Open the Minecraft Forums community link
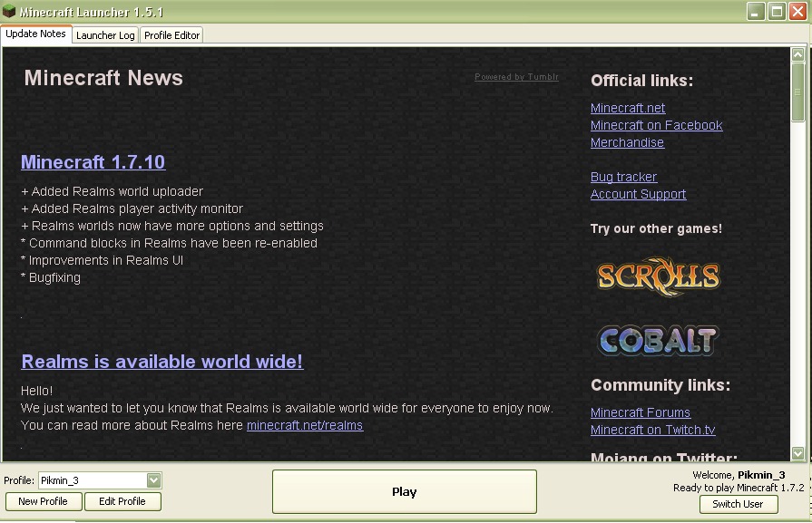The height and width of the screenshot is (523, 812). point(640,412)
